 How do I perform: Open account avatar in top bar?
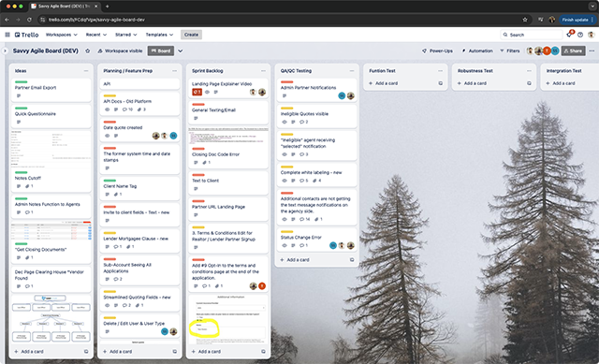pos(591,35)
